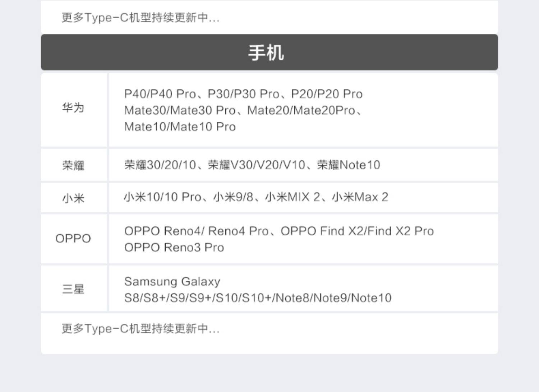Click the Mate30/Mate30 Pro model line

coord(243,110)
